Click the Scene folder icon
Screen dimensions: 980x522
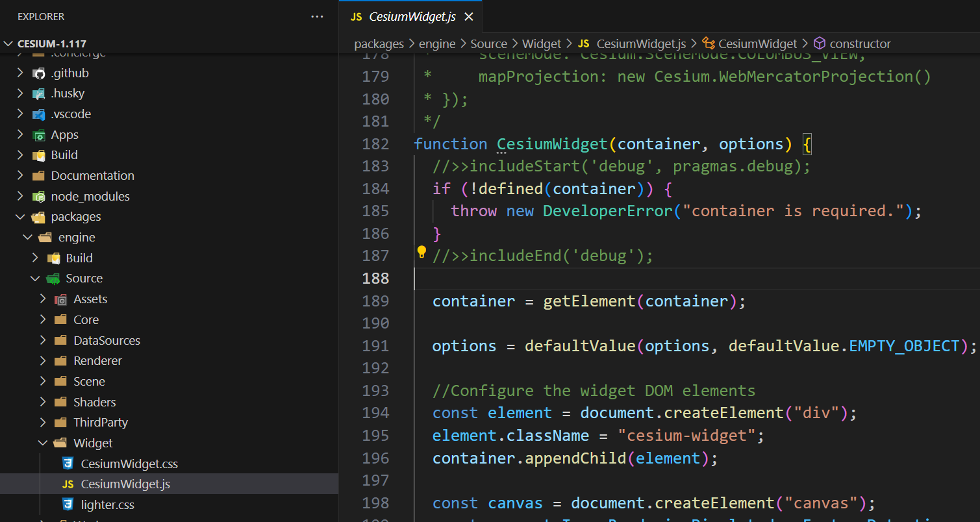pos(61,382)
